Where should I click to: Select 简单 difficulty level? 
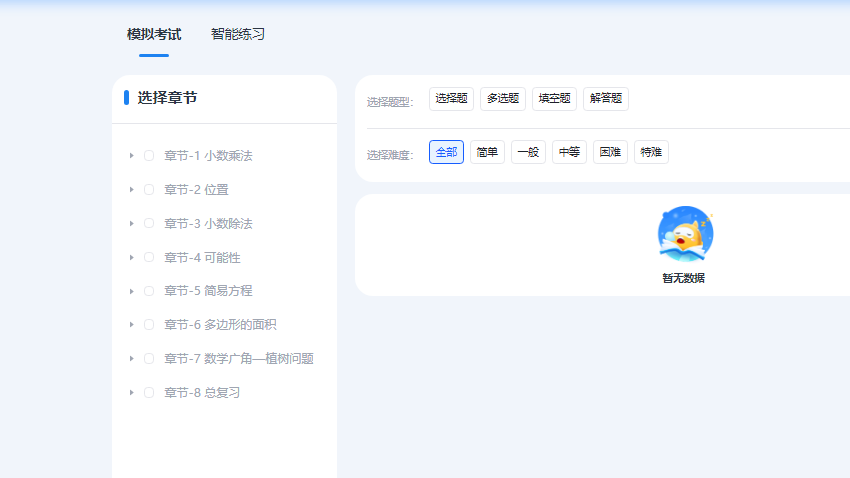[x=487, y=152]
